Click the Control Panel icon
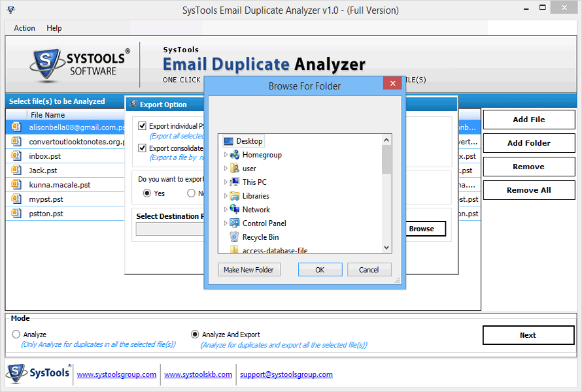This screenshot has height=392, width=582. [x=235, y=223]
